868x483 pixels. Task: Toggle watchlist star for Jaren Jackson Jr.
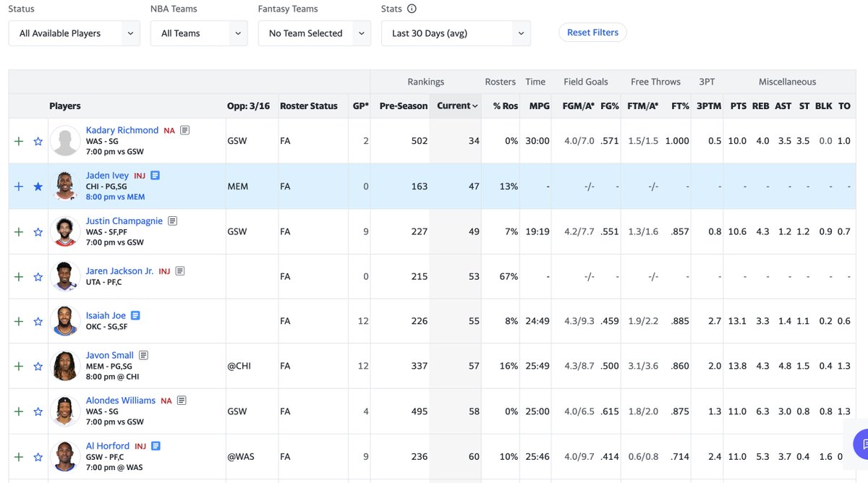[38, 277]
